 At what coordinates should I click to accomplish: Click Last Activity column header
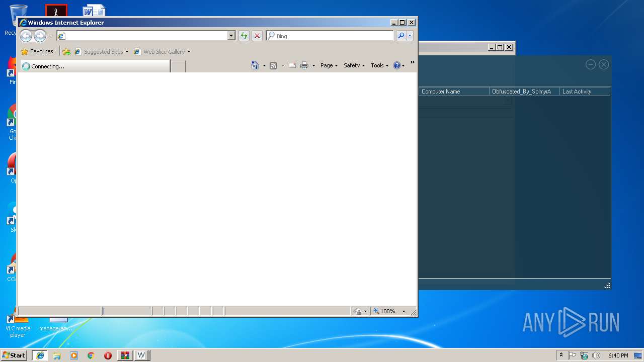[x=585, y=92]
